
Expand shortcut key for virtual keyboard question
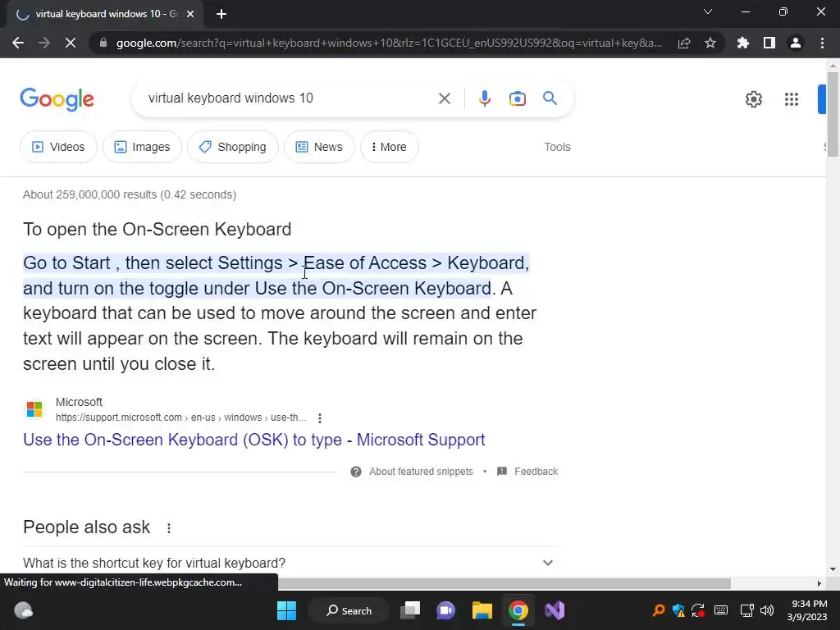pos(290,563)
